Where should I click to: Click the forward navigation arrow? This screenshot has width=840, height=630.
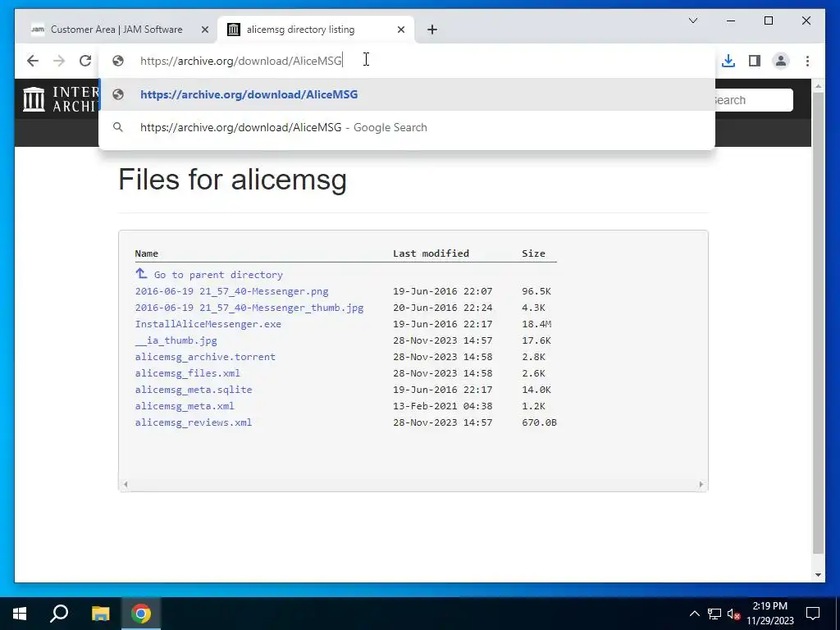pos(59,61)
